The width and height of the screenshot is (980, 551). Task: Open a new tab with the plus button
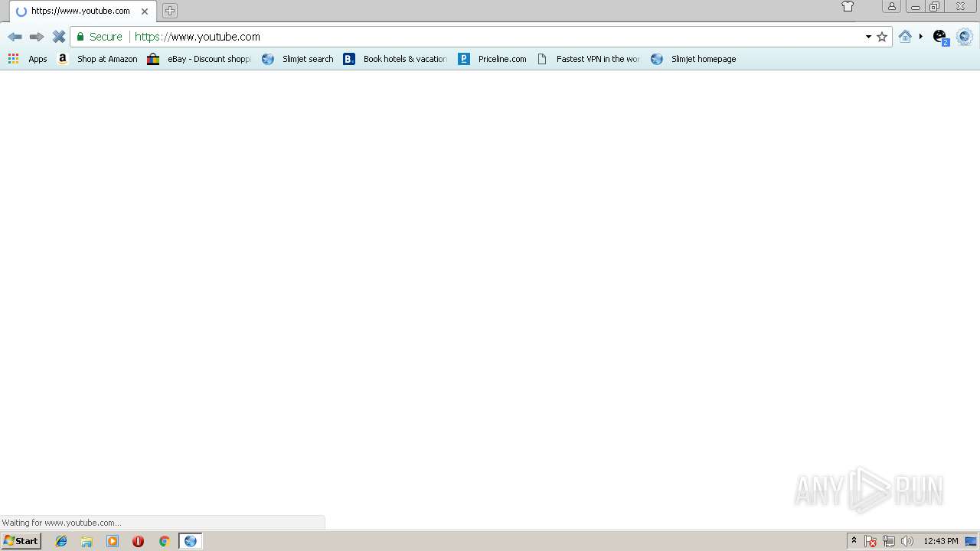pos(170,11)
